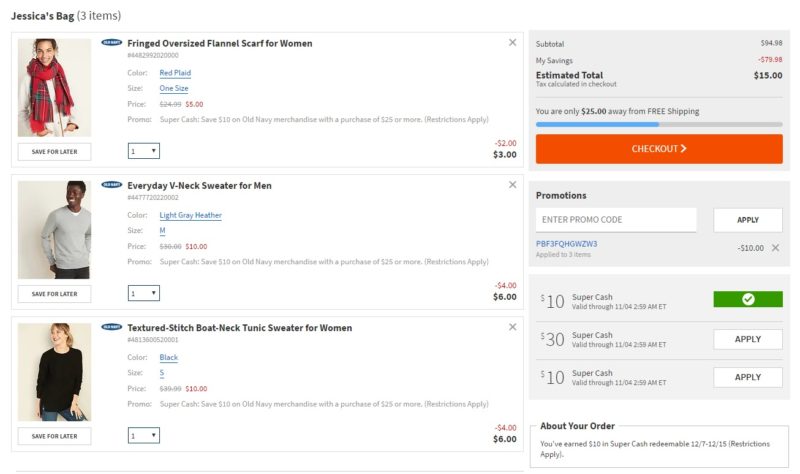This screenshot has height=474, width=800.
Task: Save the flannel scarf for later
Action: pyautogui.click(x=55, y=152)
